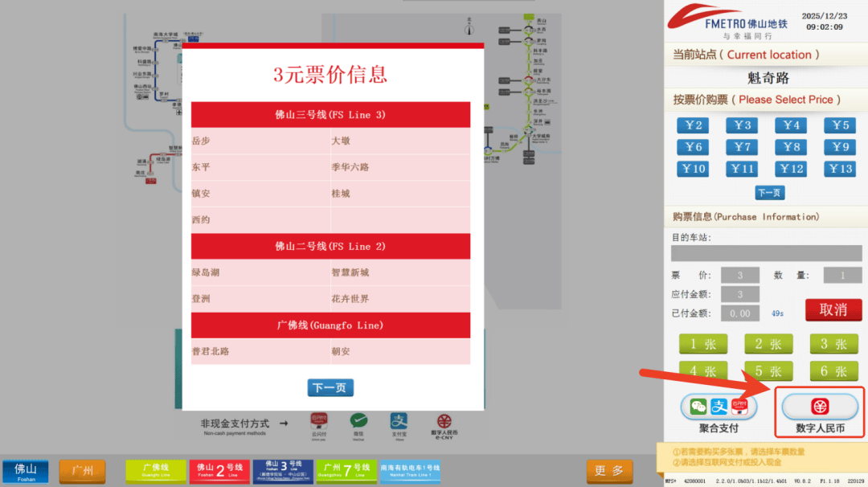
Task: Select station 大墩 in the list
Action: coord(400,141)
